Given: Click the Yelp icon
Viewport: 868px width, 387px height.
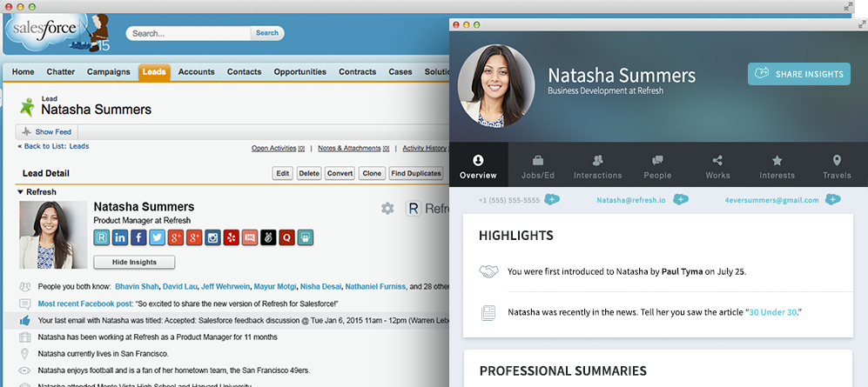Looking at the screenshot, I should 231,237.
